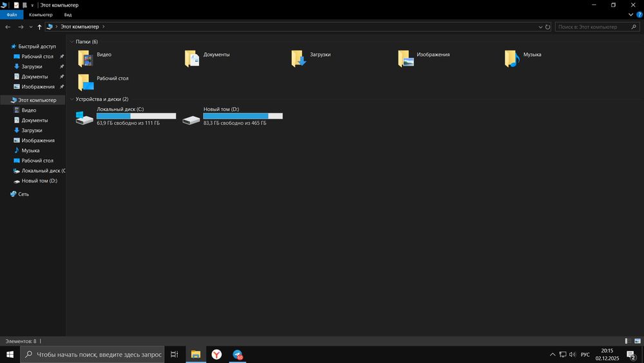The width and height of the screenshot is (644, 363).
Task: Click the text 63,9 ГБ свободно из 111 ГБ
Action: pyautogui.click(x=128, y=123)
